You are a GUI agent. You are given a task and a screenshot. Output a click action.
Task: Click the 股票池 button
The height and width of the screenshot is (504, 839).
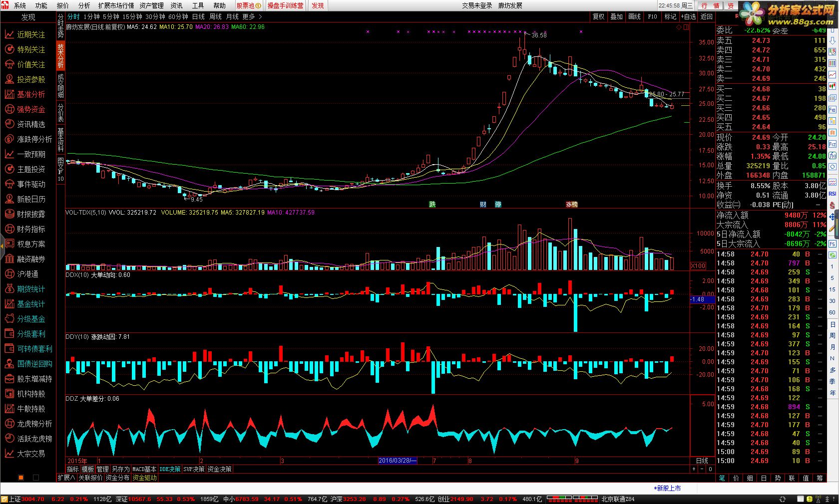(248, 5)
